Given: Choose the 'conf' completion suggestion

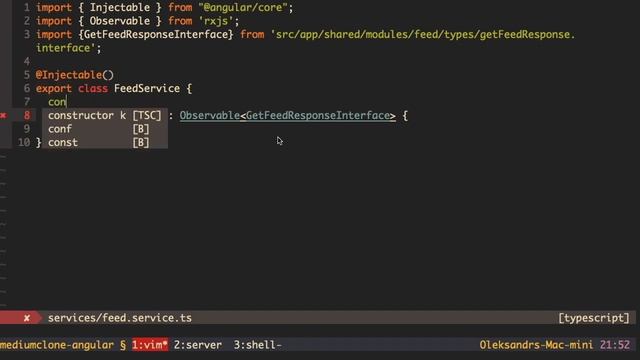Looking at the screenshot, I should coord(105,129).
